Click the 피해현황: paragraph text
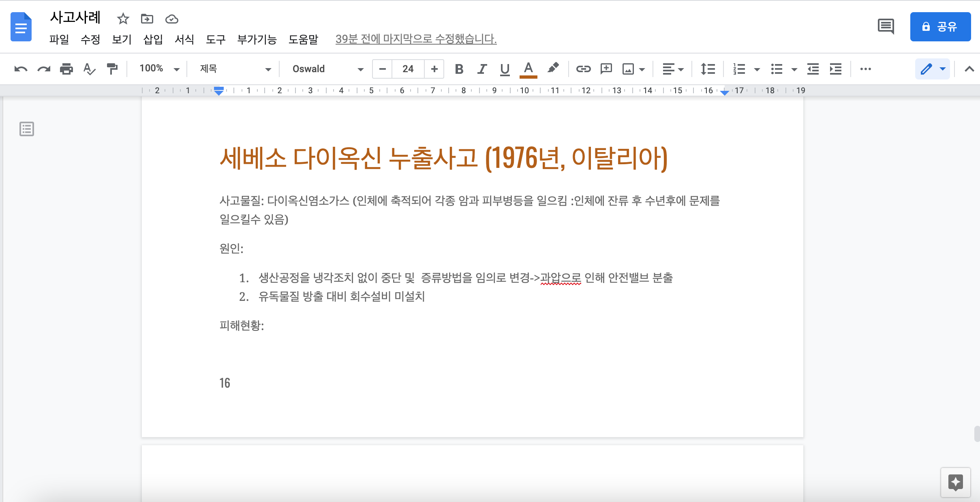Screen dimensions: 980x502 click(242, 325)
